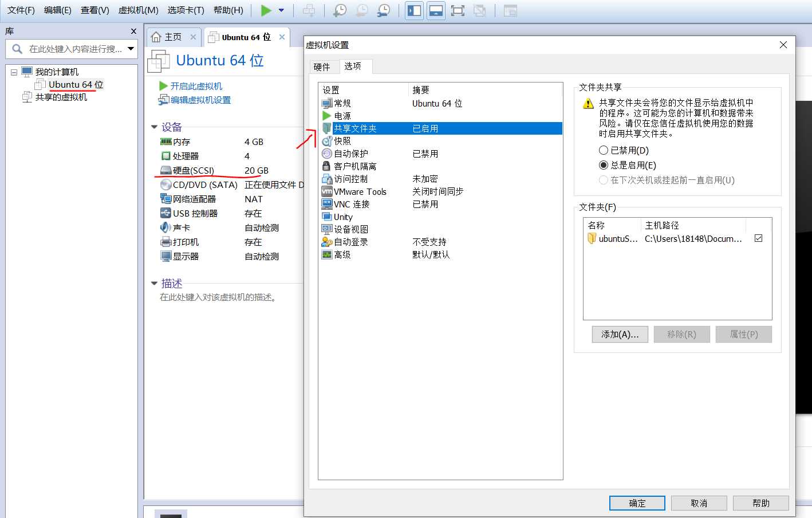Select the 自动保护 settings row icon
Viewport: 812px width, 518px height.
tap(326, 154)
